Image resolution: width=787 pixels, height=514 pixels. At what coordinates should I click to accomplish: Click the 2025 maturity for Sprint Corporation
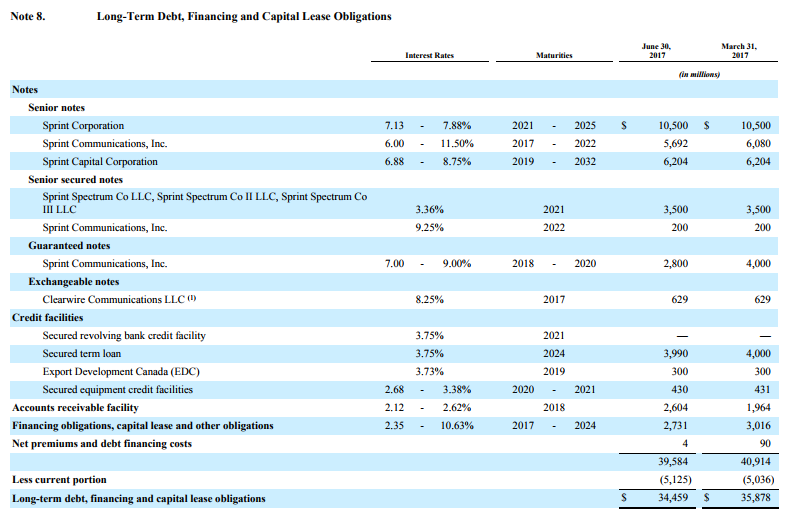pyautogui.click(x=585, y=125)
